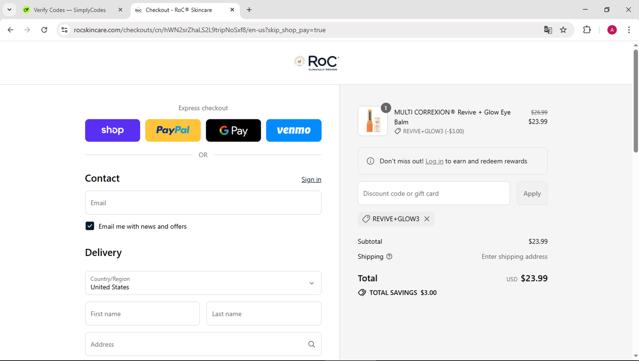Image resolution: width=639 pixels, height=361 pixels.
Task: Focus the Discount code or gift card field
Action: 434,194
